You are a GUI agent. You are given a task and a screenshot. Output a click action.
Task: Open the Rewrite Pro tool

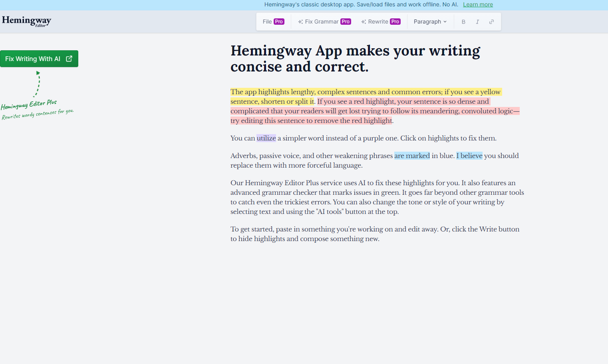381,22
